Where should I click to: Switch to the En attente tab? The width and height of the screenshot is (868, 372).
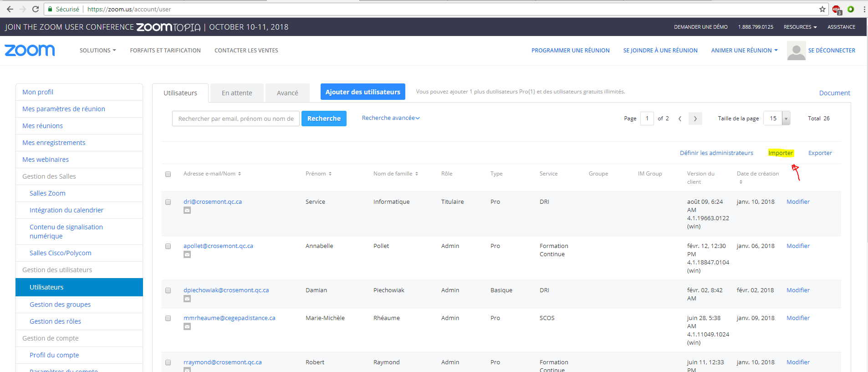[237, 93]
